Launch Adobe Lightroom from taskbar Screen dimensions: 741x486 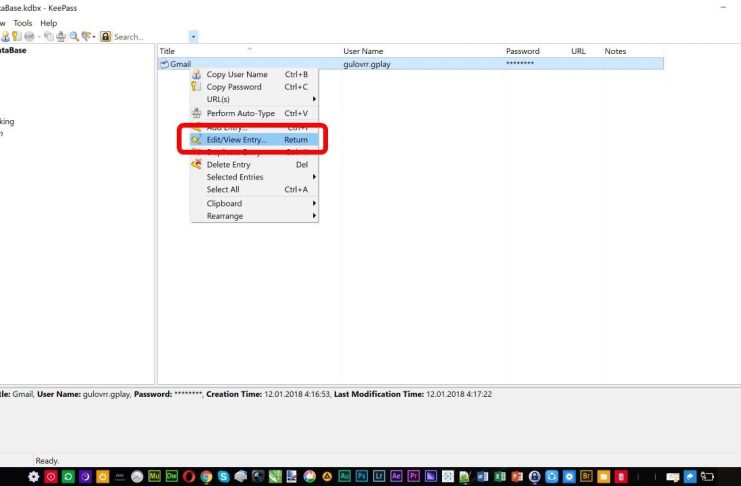(x=379, y=477)
